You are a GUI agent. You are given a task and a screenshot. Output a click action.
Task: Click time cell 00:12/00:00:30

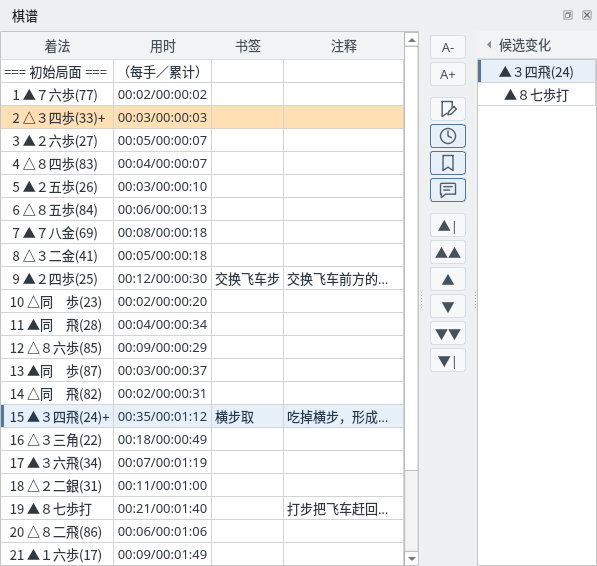tap(163, 279)
